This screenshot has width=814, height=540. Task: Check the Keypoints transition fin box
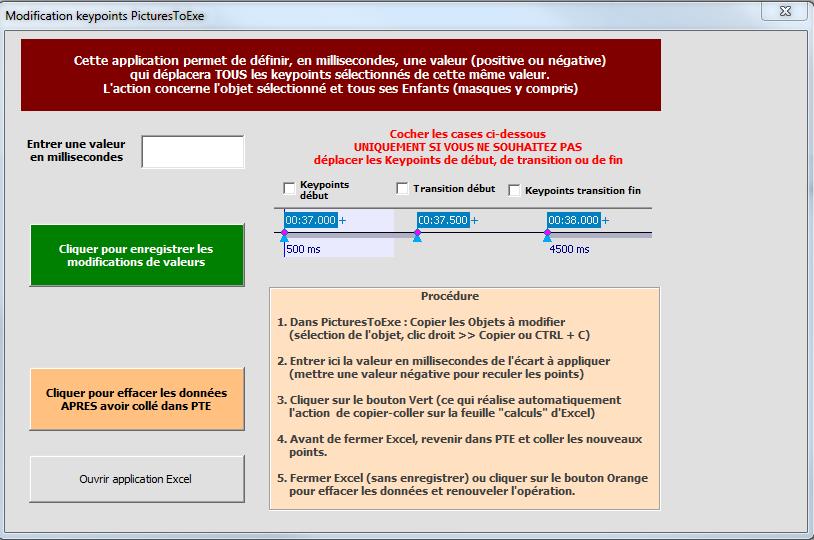coord(515,190)
